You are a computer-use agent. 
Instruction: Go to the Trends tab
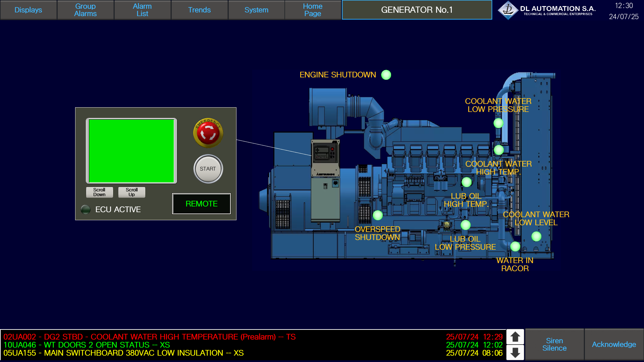(x=199, y=10)
